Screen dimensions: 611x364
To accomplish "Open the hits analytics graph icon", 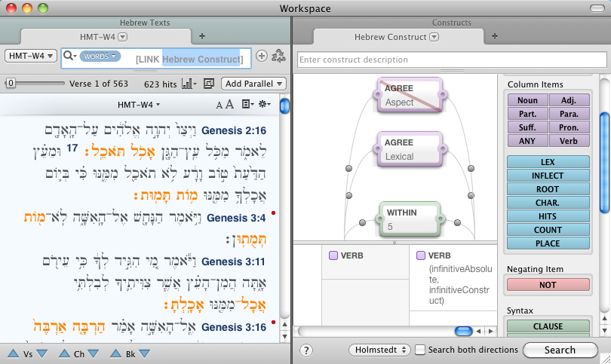I will (188, 83).
